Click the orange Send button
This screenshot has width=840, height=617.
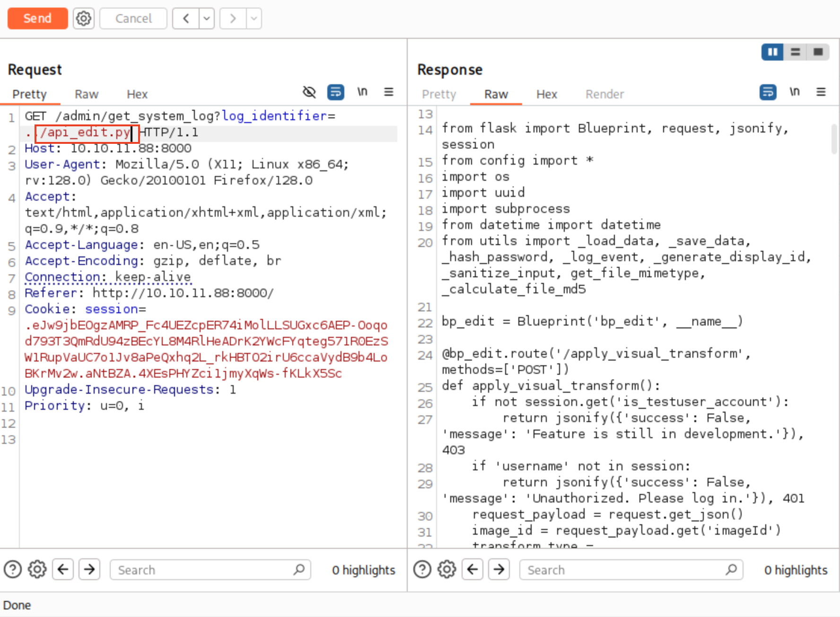37,18
